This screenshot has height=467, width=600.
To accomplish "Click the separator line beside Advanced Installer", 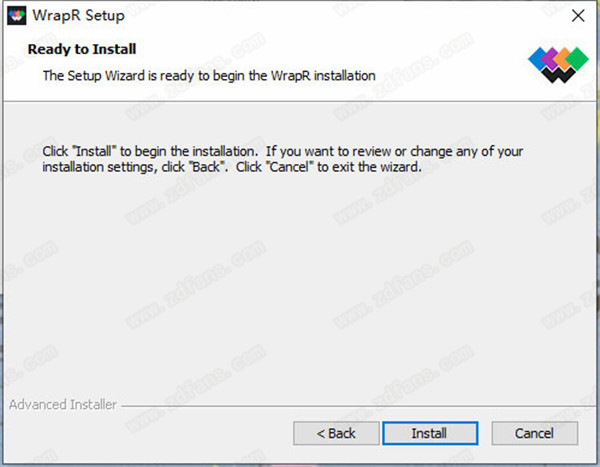I will point(358,406).
